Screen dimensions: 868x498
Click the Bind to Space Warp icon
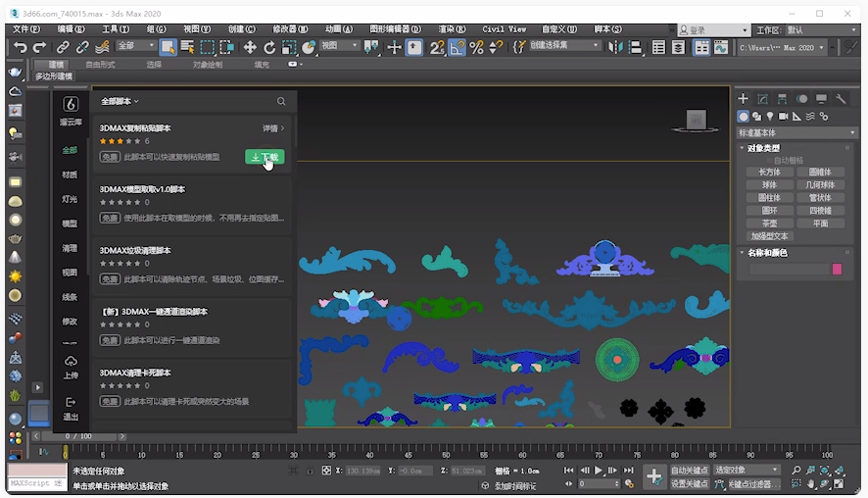pos(102,48)
